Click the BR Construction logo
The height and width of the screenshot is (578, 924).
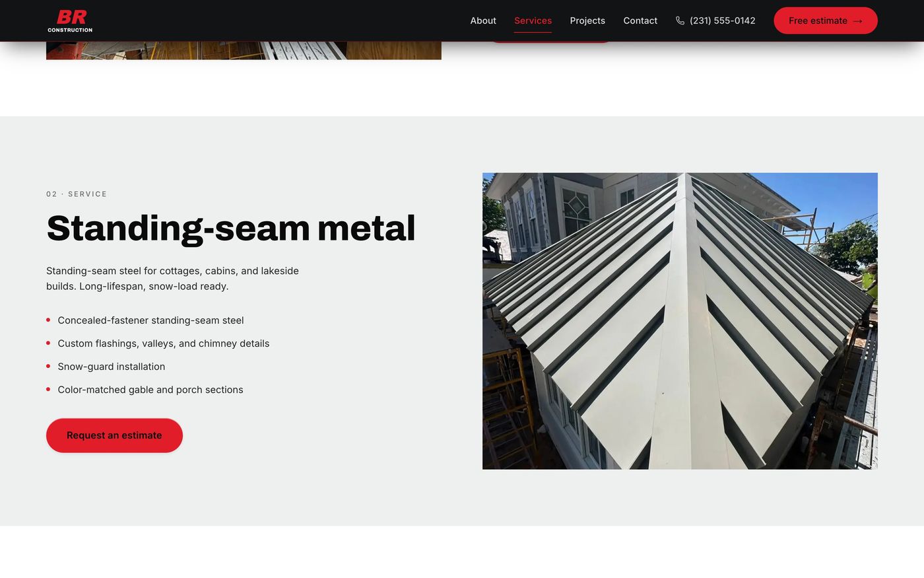[x=70, y=20]
